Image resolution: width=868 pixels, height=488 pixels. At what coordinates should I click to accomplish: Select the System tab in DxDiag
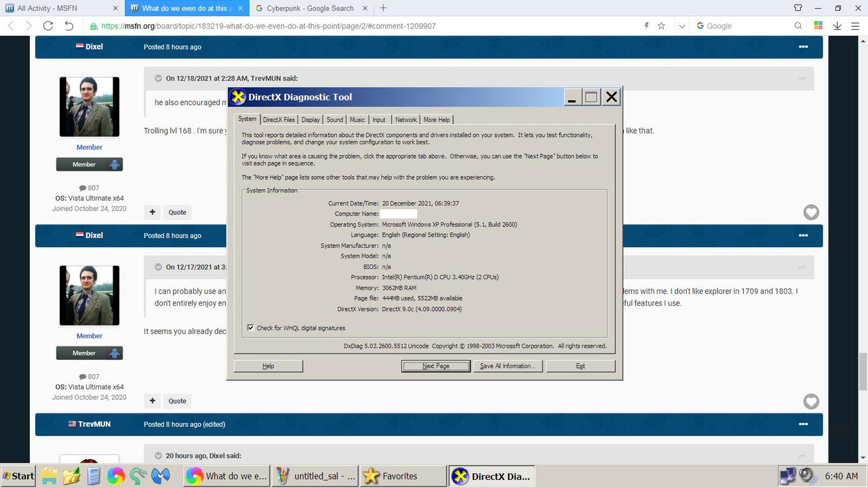pos(248,119)
